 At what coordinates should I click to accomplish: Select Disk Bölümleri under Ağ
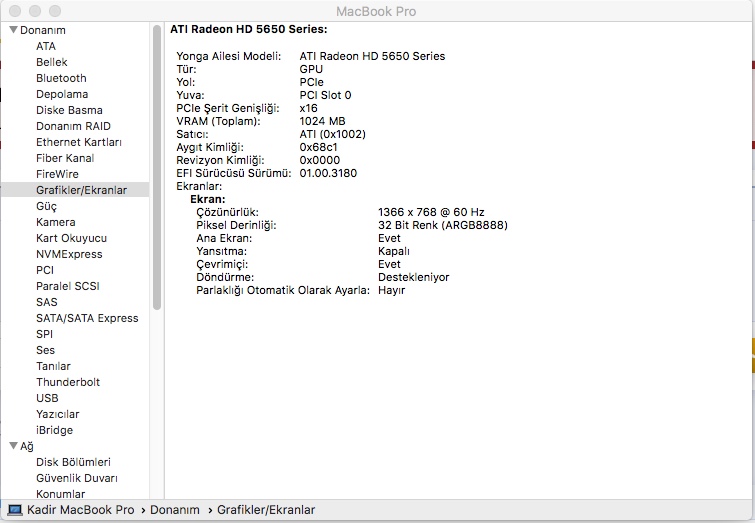tap(73, 462)
